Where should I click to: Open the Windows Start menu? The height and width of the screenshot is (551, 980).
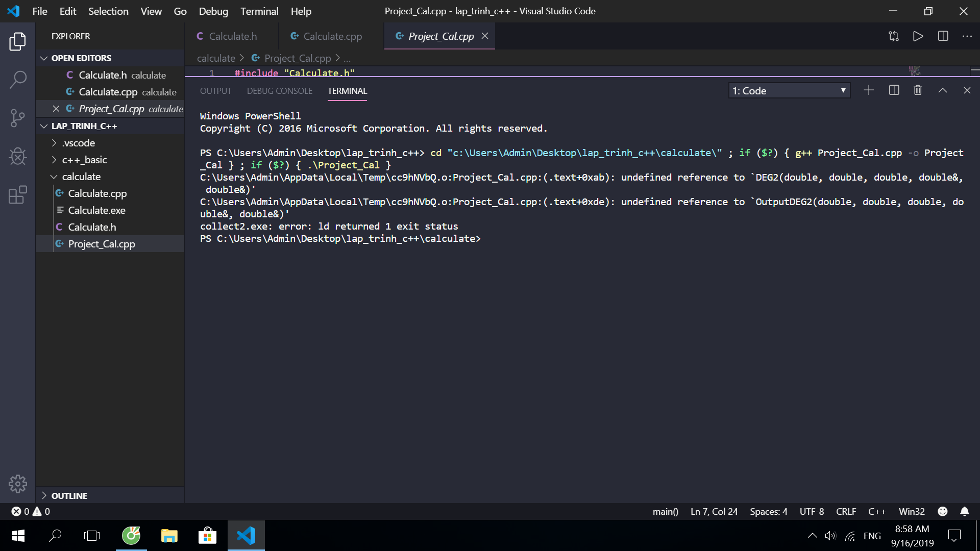(x=18, y=536)
